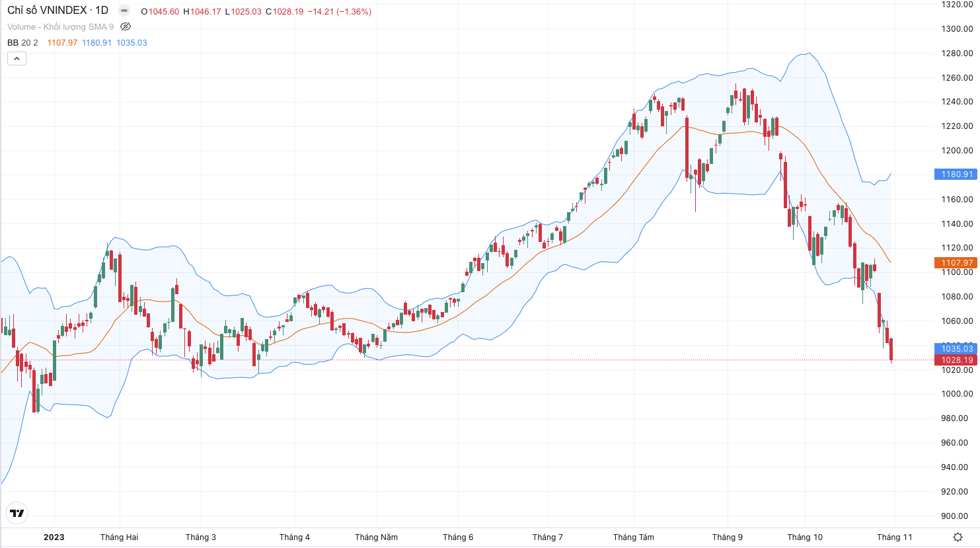Viewport: 980px width, 548px height.
Task: Click the Chỉ số VNINDEX symbol title
Action: (x=47, y=11)
